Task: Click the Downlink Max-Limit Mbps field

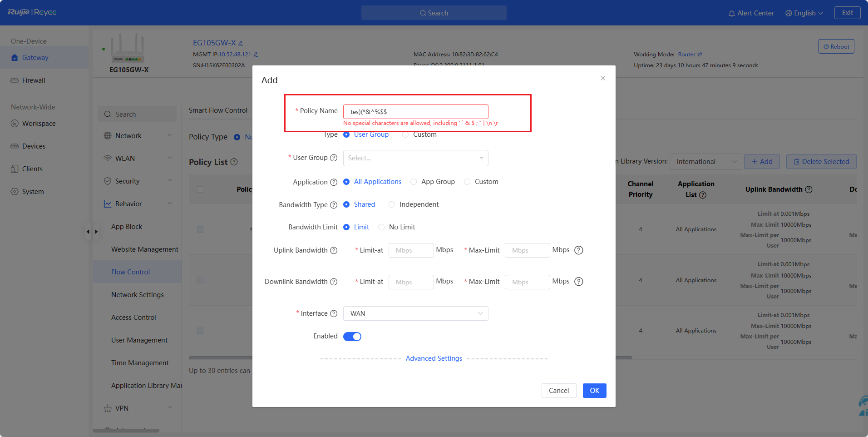Action: pyautogui.click(x=528, y=282)
